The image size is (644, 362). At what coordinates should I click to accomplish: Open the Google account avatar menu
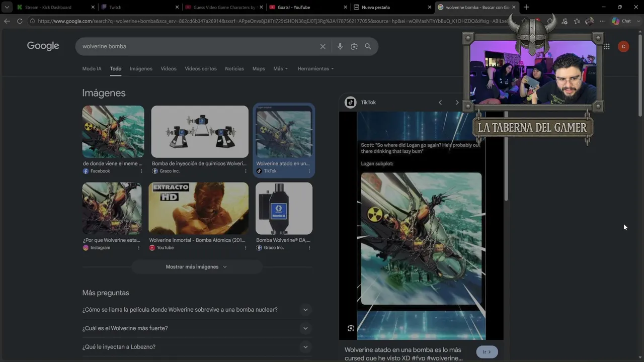(623, 46)
